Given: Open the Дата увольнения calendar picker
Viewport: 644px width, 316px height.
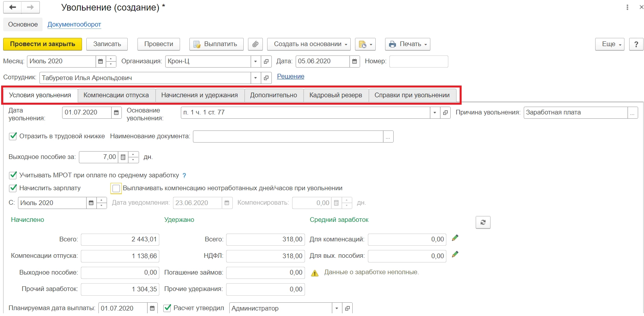Looking at the screenshot, I should [116, 112].
